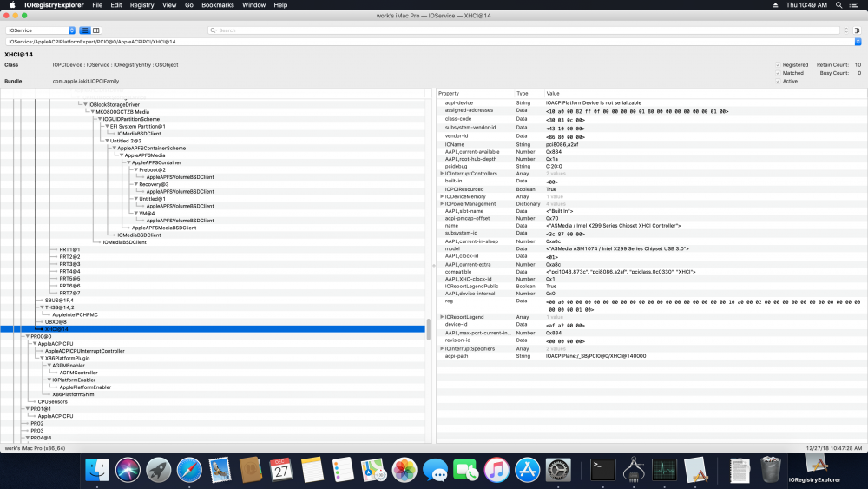Open the Window menu
Viewport: 868px width, 489px height.
point(253,5)
